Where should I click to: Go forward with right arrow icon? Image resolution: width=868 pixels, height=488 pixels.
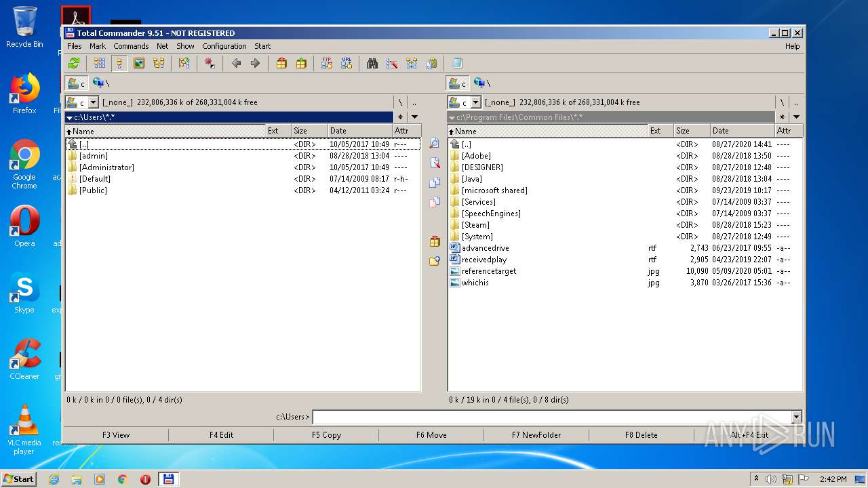(x=255, y=63)
